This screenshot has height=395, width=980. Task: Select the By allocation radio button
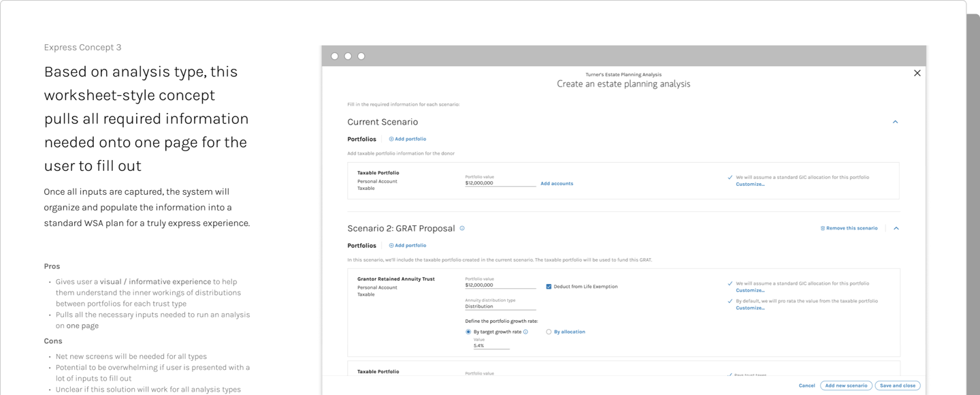(x=549, y=331)
